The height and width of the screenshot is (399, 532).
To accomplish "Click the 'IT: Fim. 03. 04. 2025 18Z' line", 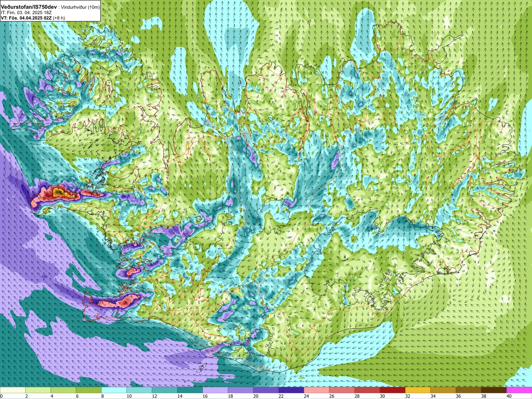I will (x=26, y=12).
